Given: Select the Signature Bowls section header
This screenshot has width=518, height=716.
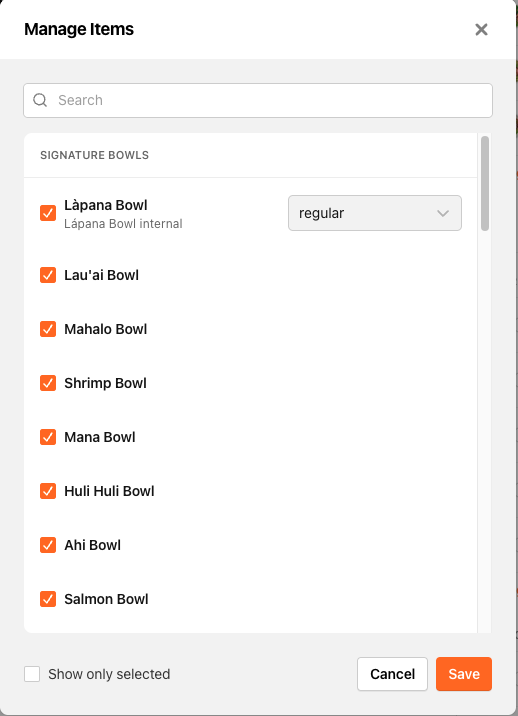Looking at the screenshot, I should tap(95, 155).
